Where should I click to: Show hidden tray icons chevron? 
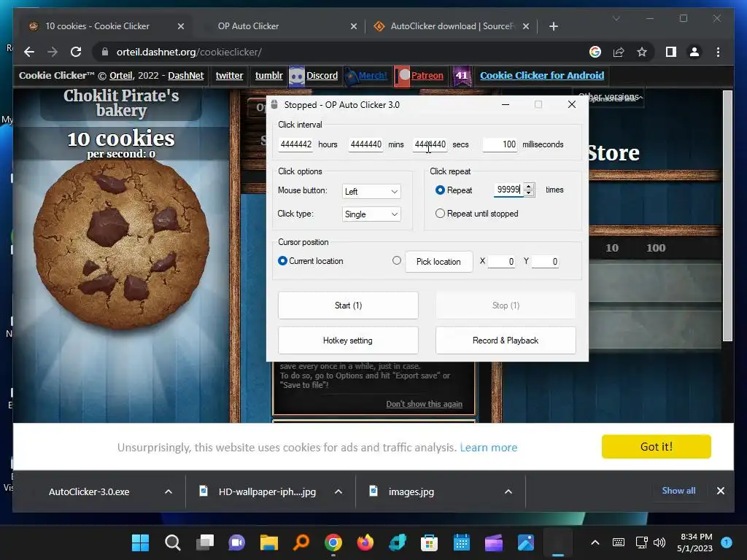595,542
